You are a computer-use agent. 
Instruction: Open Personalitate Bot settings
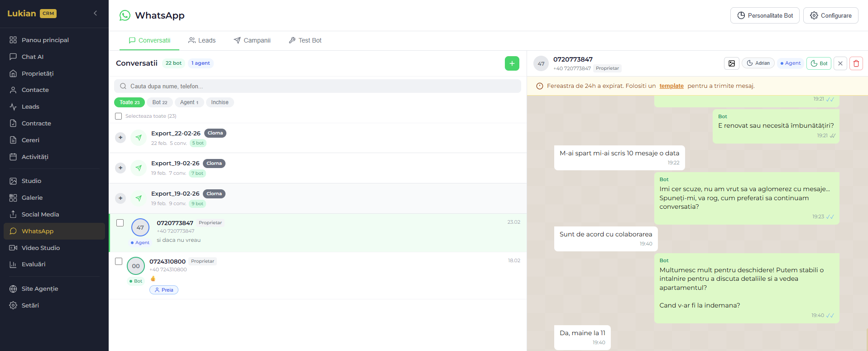coord(765,15)
